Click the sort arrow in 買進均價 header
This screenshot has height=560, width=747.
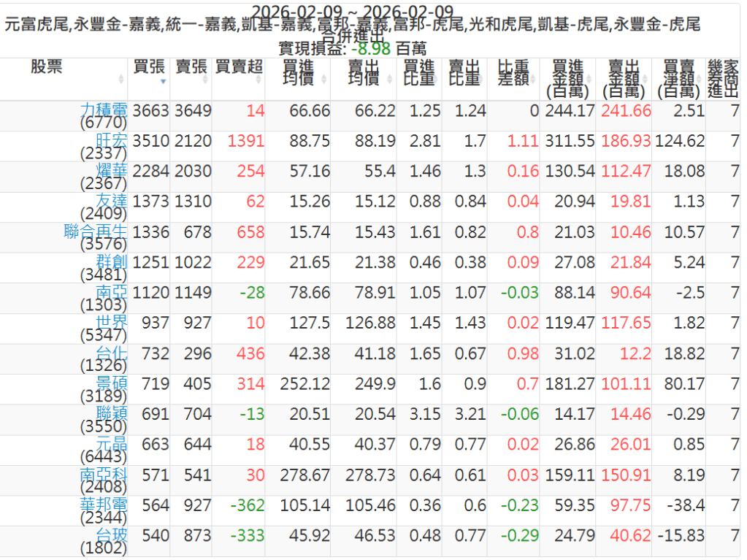tap(323, 78)
